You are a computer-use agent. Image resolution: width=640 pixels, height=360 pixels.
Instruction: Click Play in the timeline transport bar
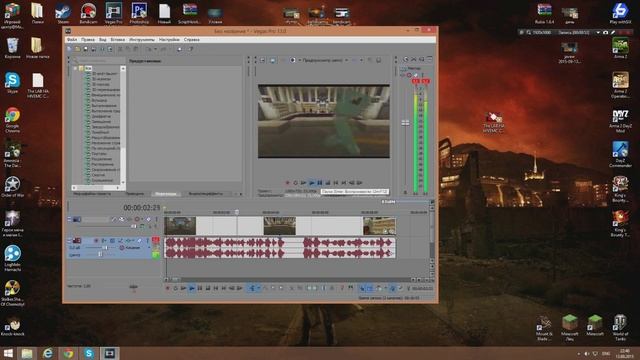[192, 288]
